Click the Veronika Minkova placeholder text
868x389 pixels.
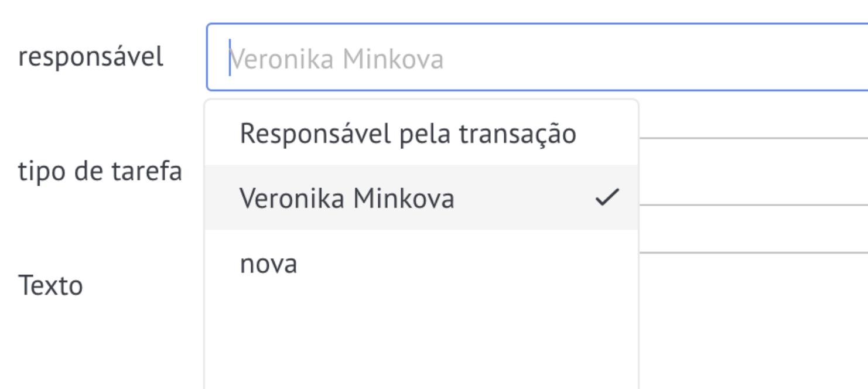(337, 59)
